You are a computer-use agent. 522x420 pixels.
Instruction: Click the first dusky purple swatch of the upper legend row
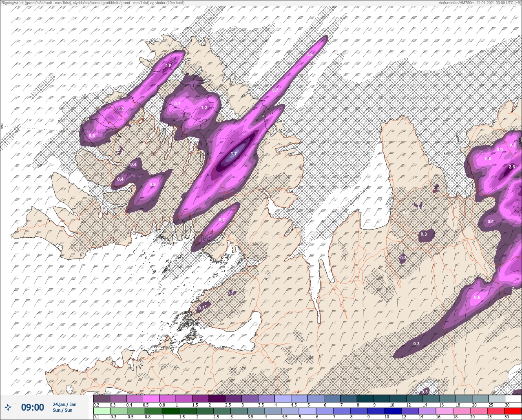tap(102, 398)
